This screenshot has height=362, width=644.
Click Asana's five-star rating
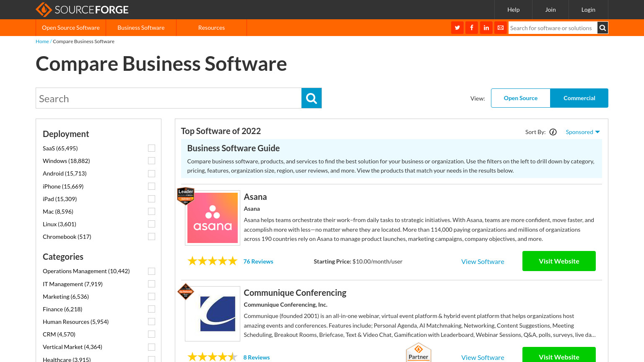[x=213, y=261]
